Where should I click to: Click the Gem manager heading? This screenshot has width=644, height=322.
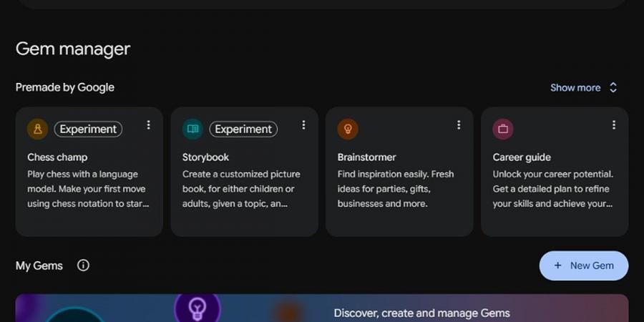(73, 49)
